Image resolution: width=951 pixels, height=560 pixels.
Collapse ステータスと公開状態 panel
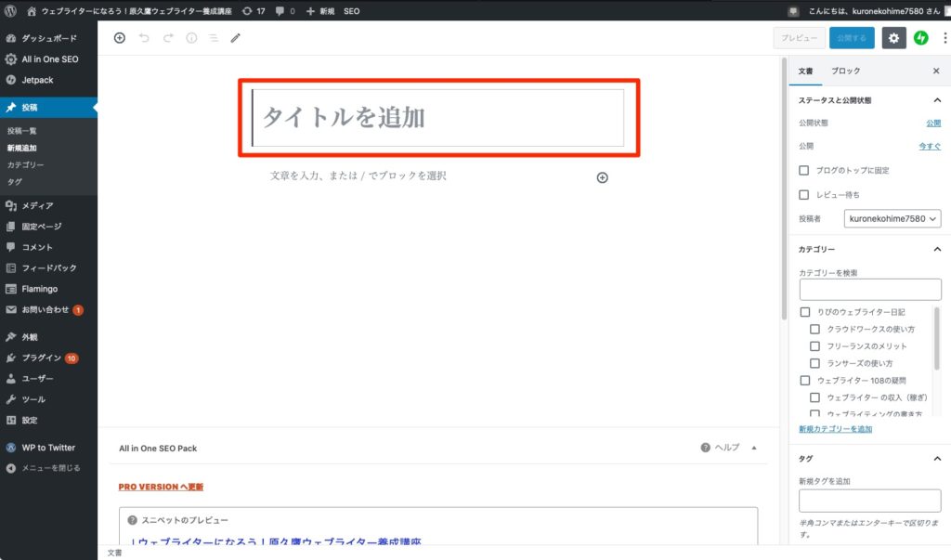pos(936,100)
